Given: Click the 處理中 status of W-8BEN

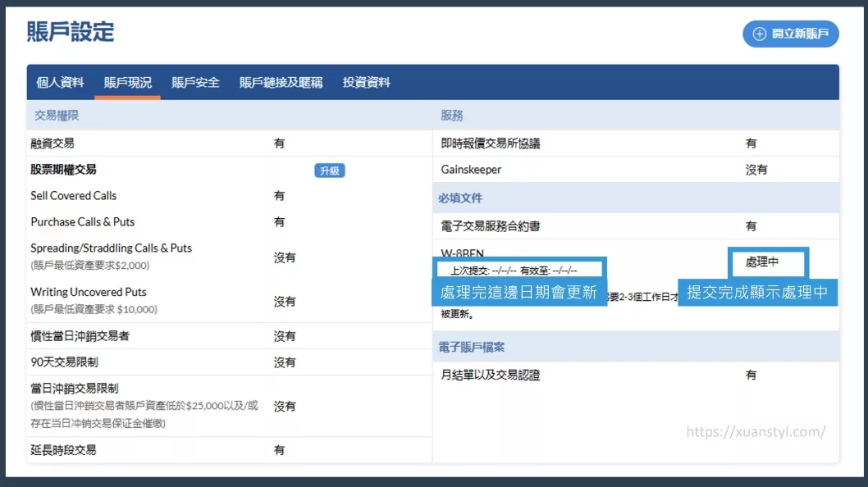Looking at the screenshot, I should [761, 262].
